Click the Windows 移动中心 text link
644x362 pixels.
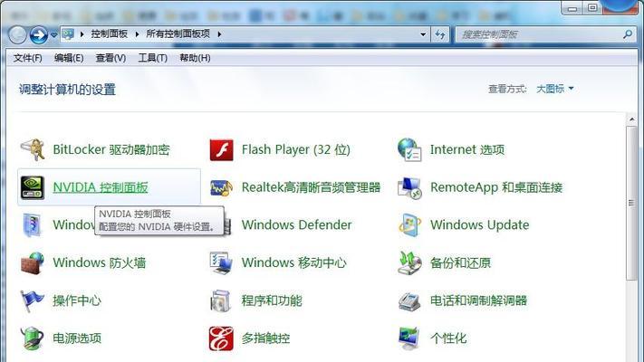[294, 262]
